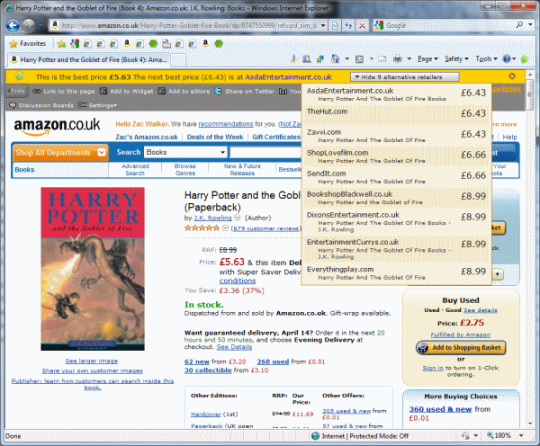Click the Discussion Boards speech icon
Viewport: 540px width, 446px height.
(12, 105)
